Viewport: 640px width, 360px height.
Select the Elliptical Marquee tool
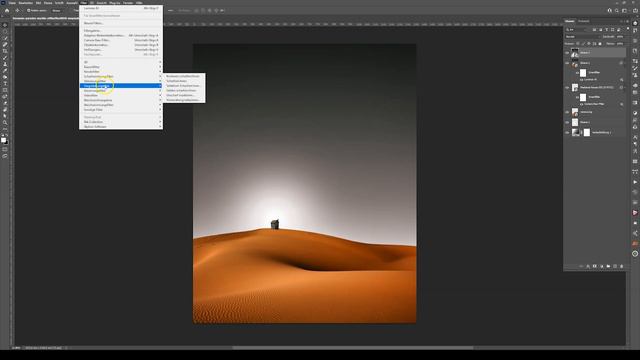[5, 32]
